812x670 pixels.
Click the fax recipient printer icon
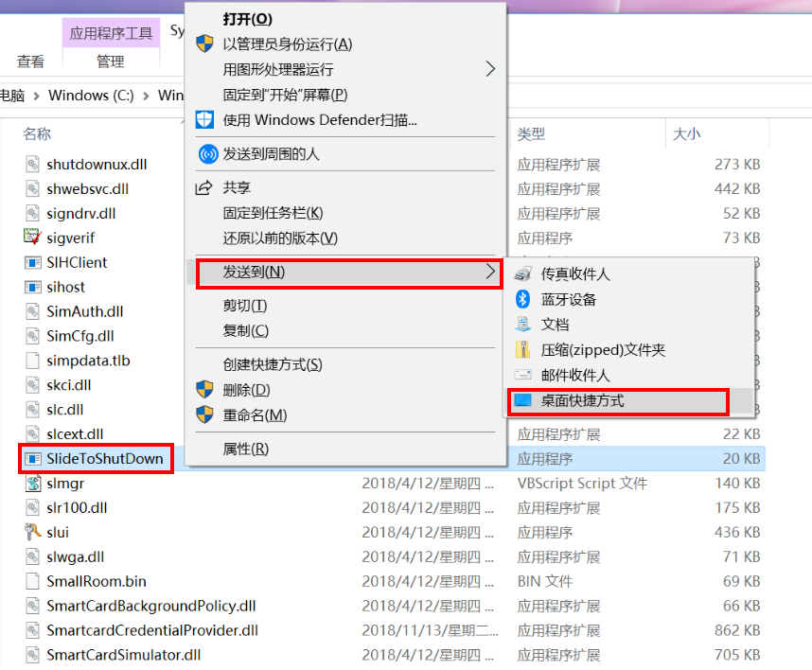(522, 273)
